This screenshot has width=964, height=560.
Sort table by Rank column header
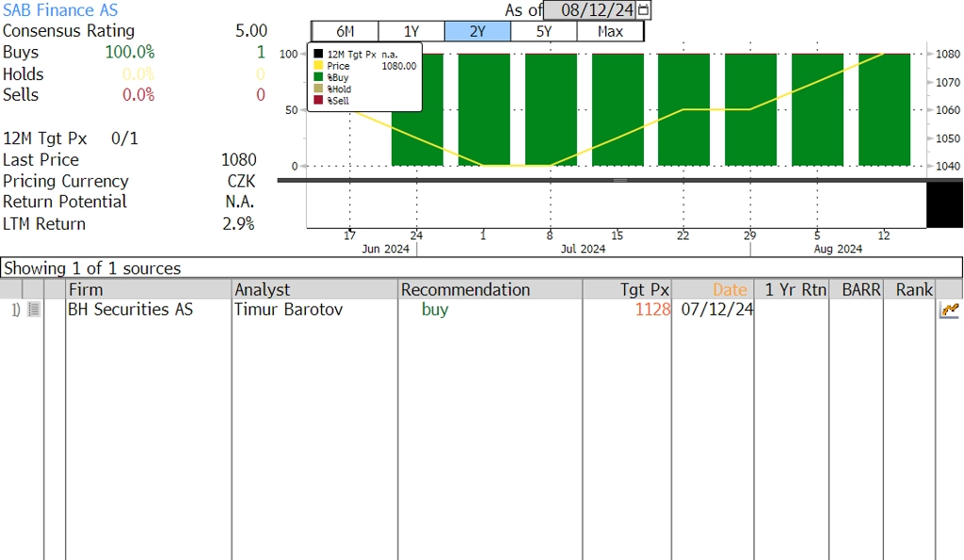910,290
